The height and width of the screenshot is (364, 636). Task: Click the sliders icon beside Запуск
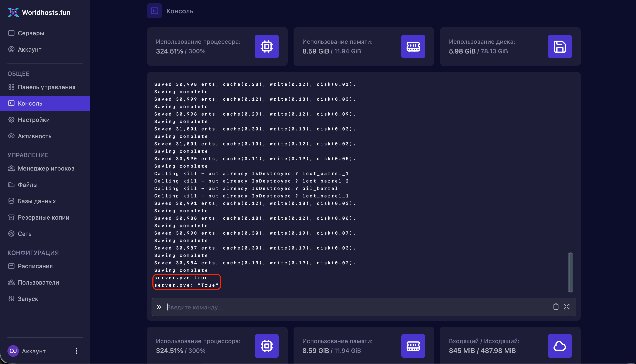pyautogui.click(x=11, y=299)
